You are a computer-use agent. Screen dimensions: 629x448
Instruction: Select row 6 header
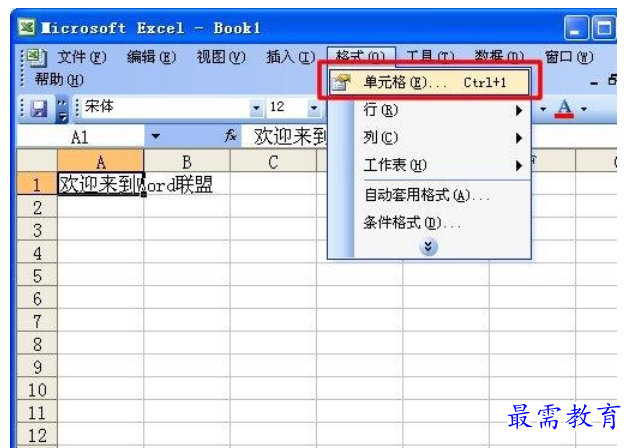pyautogui.click(x=37, y=299)
